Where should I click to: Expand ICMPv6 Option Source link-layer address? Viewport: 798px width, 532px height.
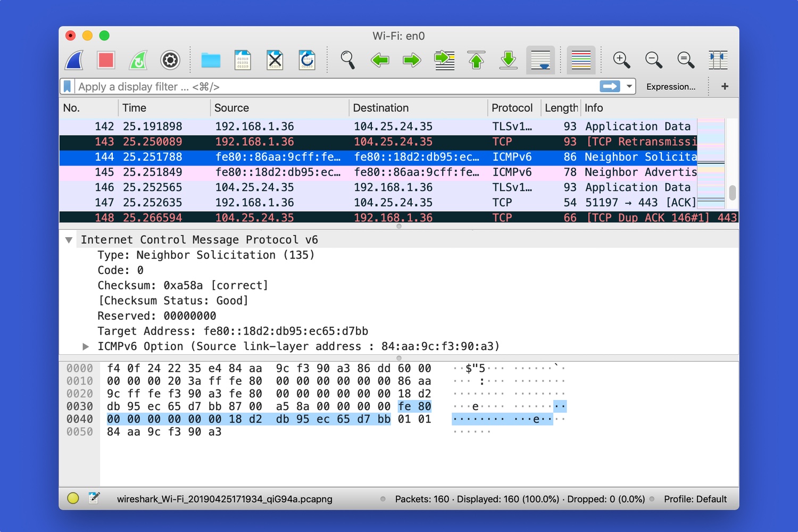point(85,346)
